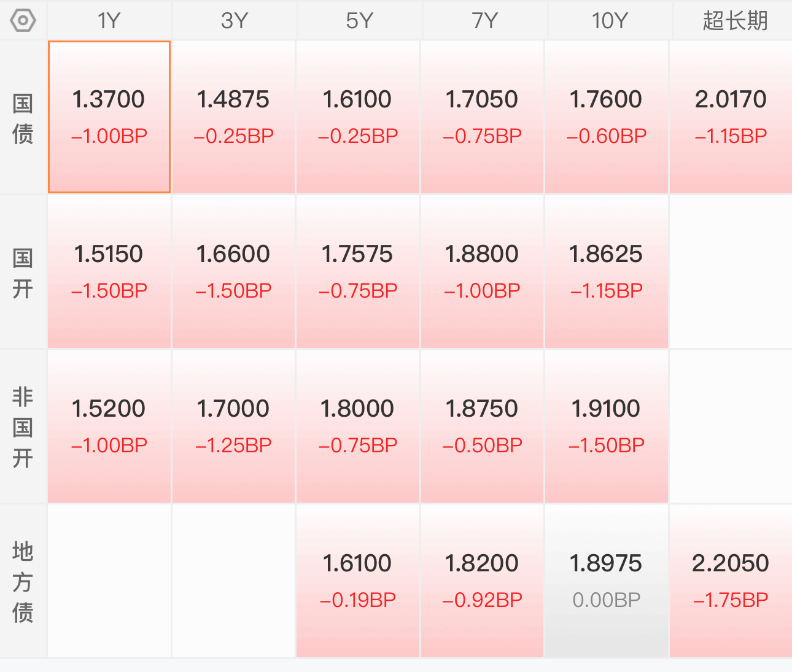Open the hexagon settings icon
Screen dimensions: 792x672
coord(23,21)
